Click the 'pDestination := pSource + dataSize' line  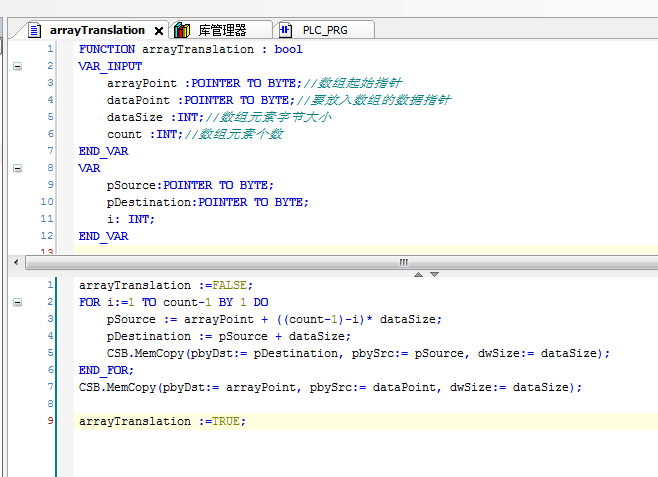[x=229, y=336]
